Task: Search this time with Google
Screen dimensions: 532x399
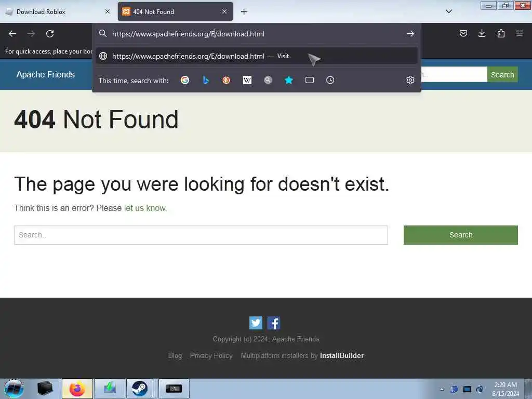Action: (185, 80)
